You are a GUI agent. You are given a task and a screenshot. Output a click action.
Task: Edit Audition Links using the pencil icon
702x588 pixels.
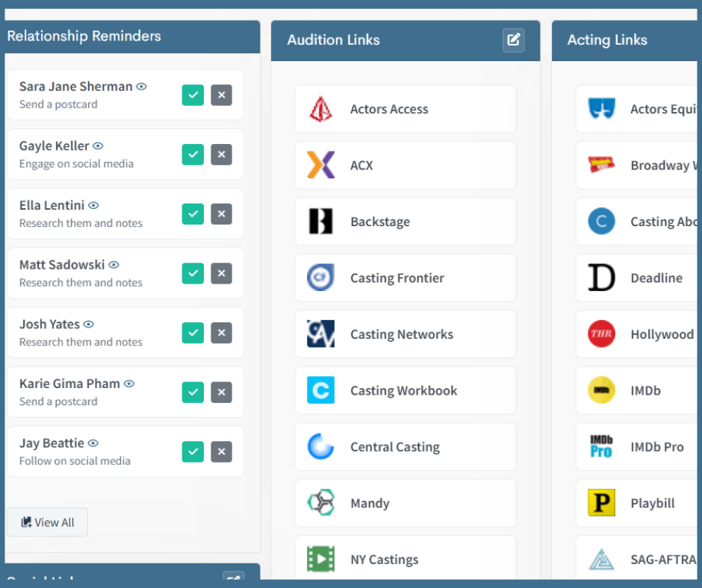tap(513, 40)
